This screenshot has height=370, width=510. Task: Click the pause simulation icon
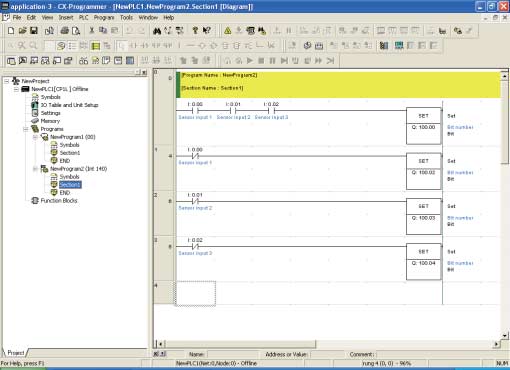(x=272, y=61)
